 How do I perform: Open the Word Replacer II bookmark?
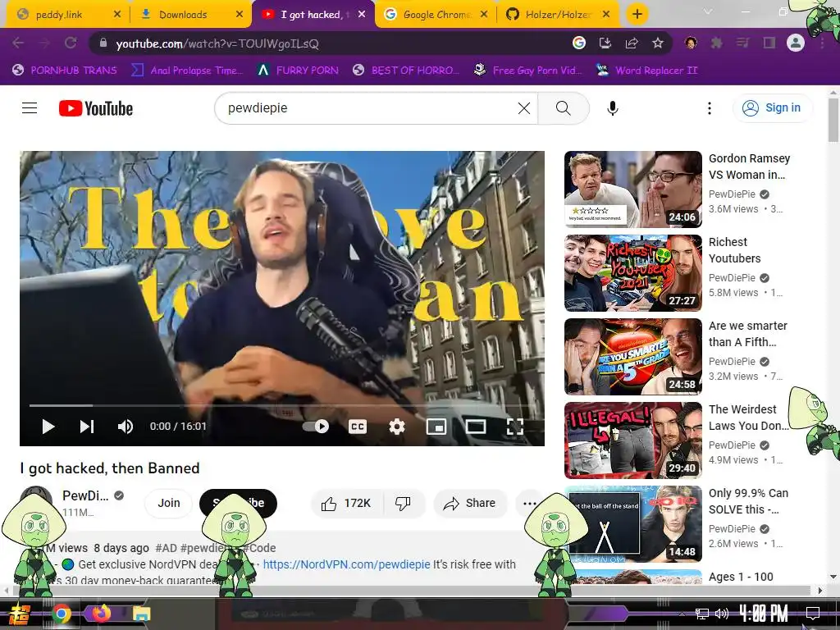click(647, 71)
